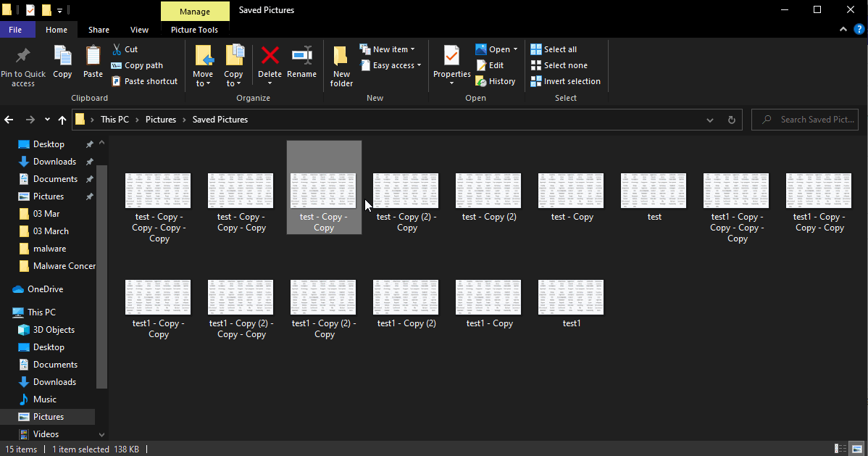The width and height of the screenshot is (868, 456).
Task: Cut the selected file
Action: (x=125, y=49)
